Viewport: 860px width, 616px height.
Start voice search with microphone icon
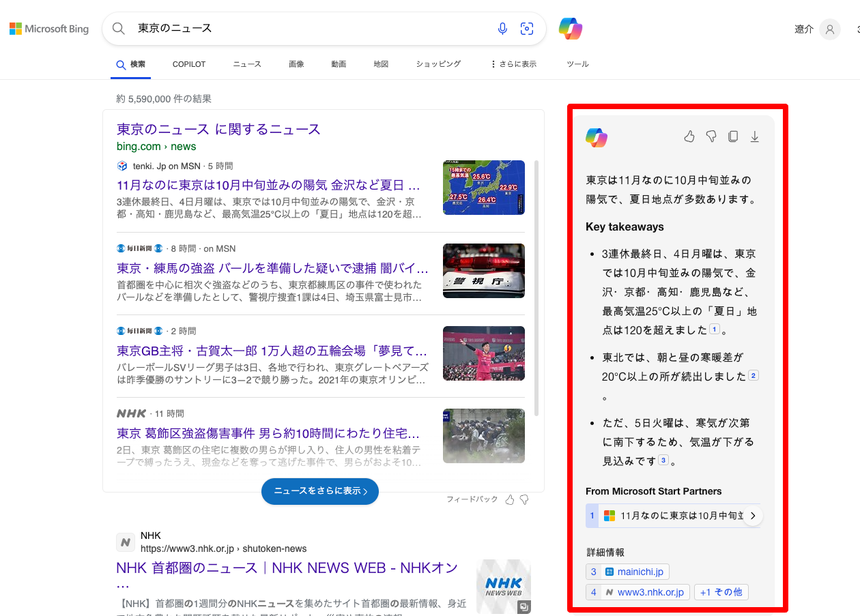(x=502, y=29)
